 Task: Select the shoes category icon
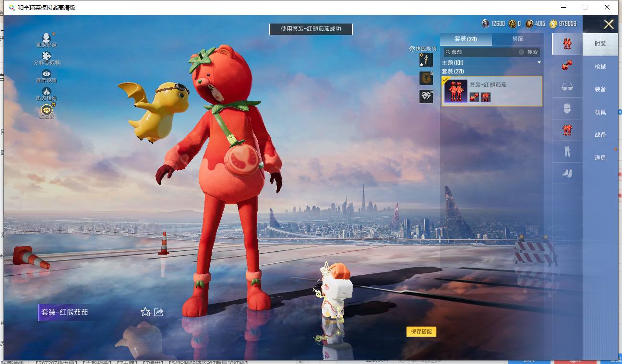pyautogui.click(x=567, y=173)
